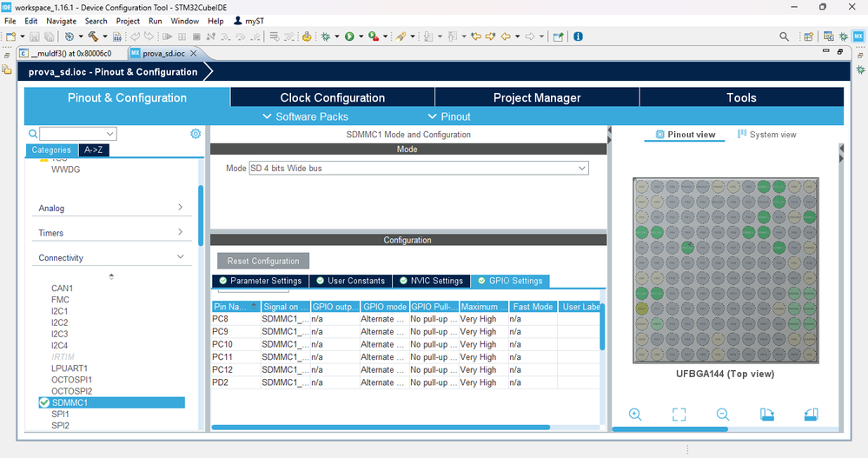The width and height of the screenshot is (868, 458).
Task: Select LPUART1 in the peripheral list
Action: tap(70, 368)
